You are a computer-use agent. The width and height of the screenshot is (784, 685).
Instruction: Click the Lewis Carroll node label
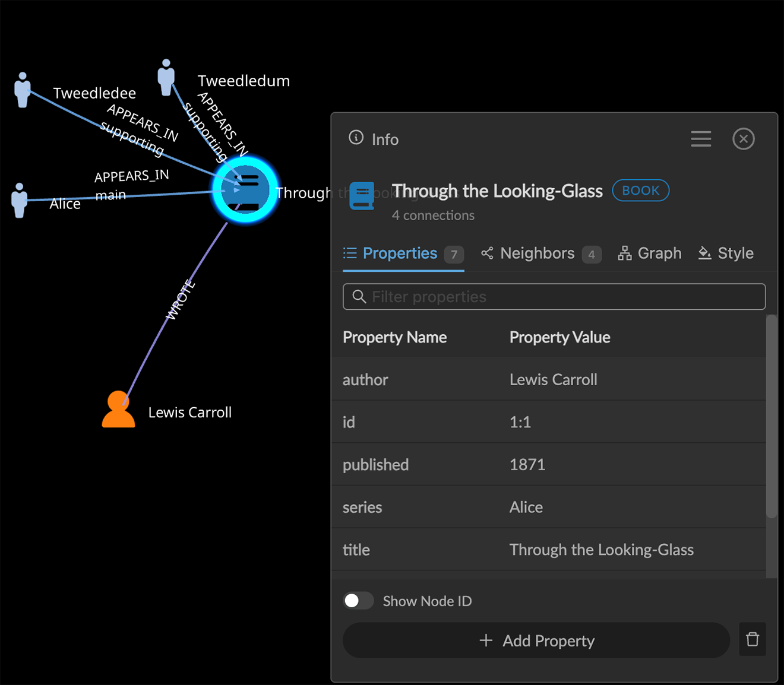click(x=190, y=413)
